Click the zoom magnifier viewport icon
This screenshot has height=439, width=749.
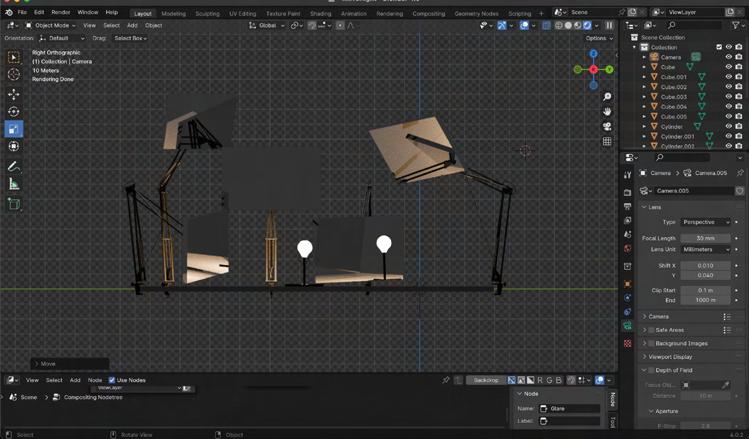click(607, 97)
